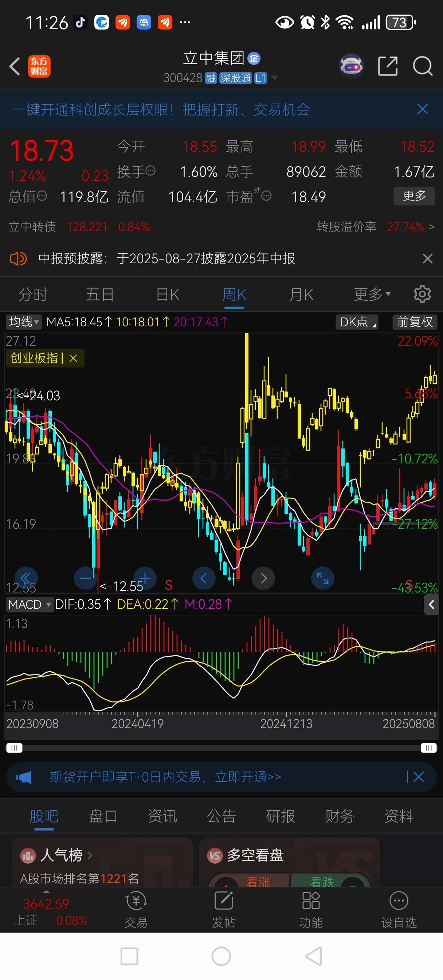Tap Android recent apps square button
Viewport: 443px width, 980px height.
(x=129, y=956)
